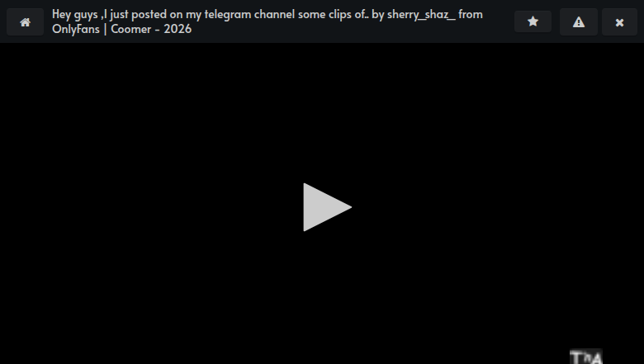Open the house-shaped home button
This screenshot has height=364, width=644.
pyautogui.click(x=25, y=21)
